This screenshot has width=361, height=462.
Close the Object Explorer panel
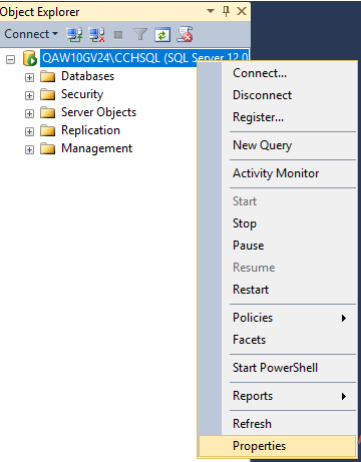(x=241, y=11)
